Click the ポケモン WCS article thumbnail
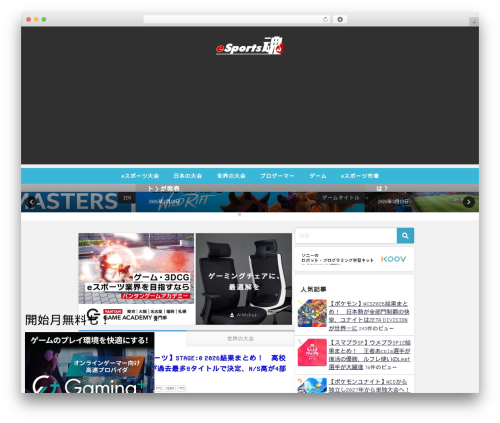Screen dimensions: 500x423 tap(312, 313)
